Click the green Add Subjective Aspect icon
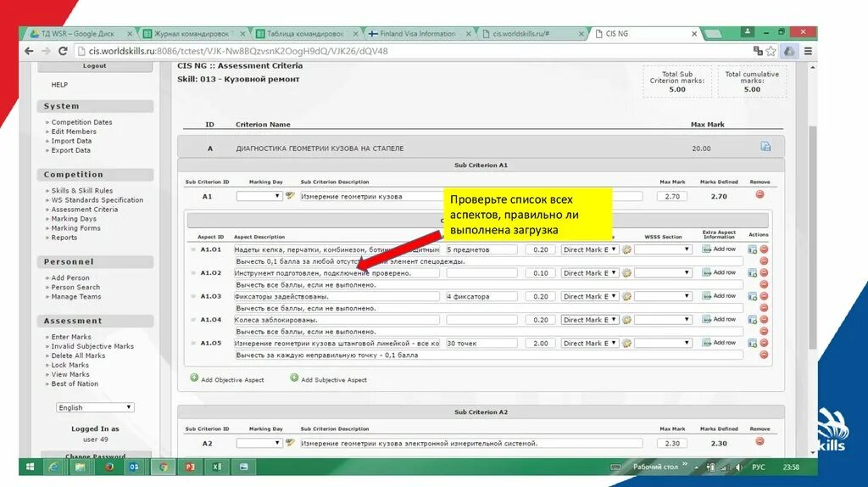Screen dimensions: 868x487 click(294, 378)
